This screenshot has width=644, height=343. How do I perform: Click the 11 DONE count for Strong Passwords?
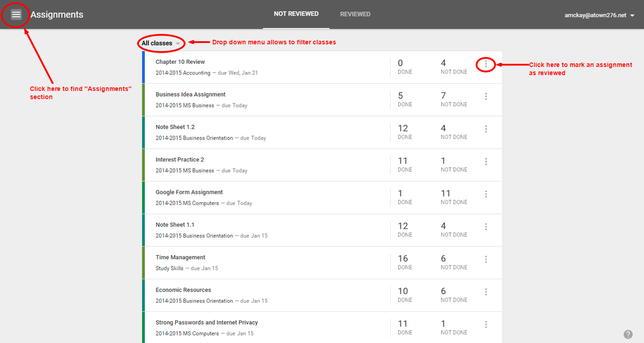coord(405,327)
